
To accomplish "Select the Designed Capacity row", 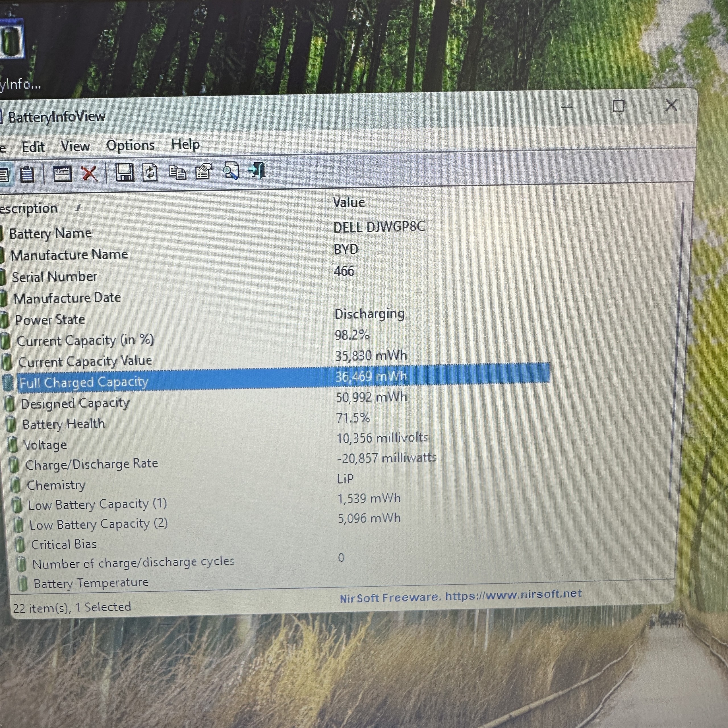I will pyautogui.click(x=75, y=404).
